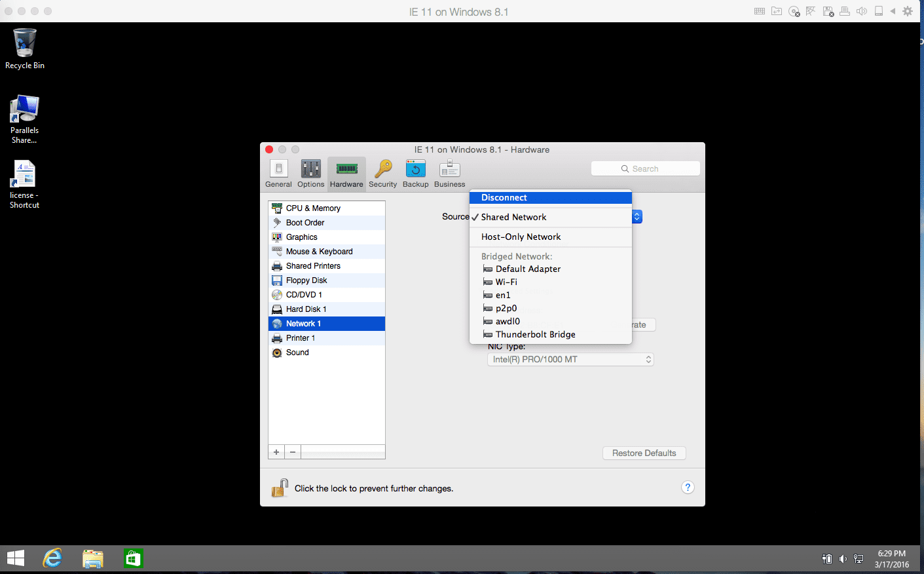Image resolution: width=924 pixels, height=574 pixels.
Task: Select awdl0 bridged network option
Action: (x=551, y=321)
